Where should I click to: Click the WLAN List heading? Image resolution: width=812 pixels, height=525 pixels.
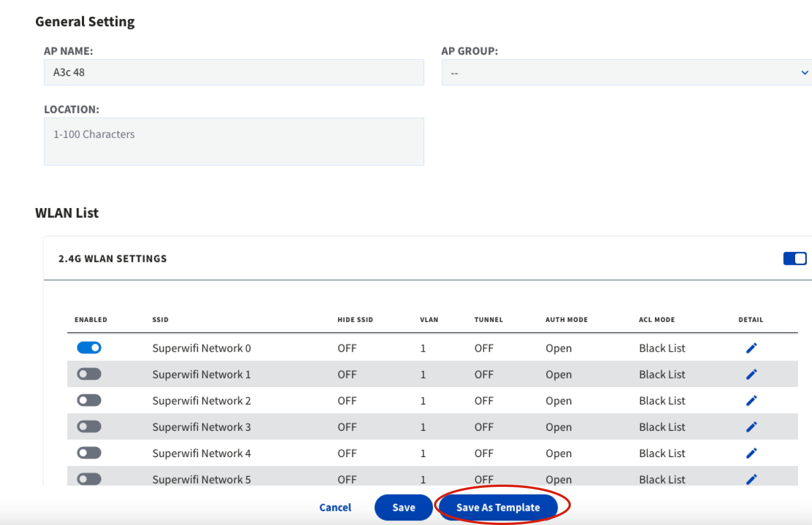(67, 213)
